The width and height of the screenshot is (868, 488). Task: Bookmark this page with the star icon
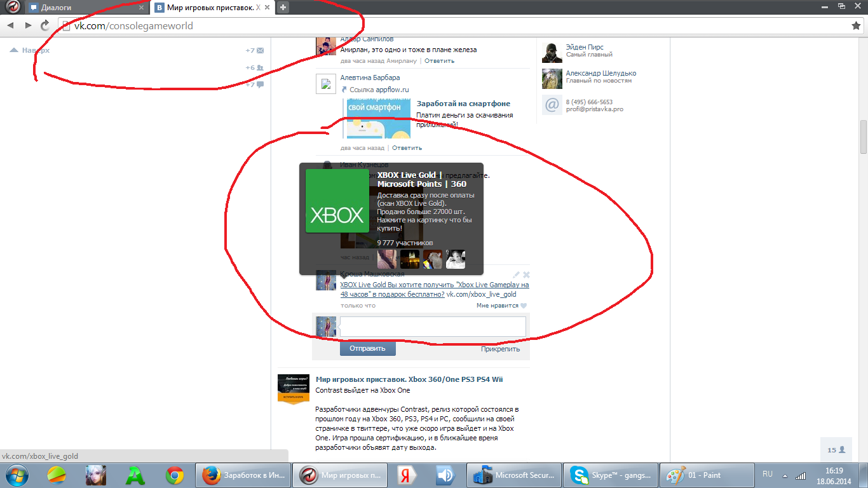(856, 26)
